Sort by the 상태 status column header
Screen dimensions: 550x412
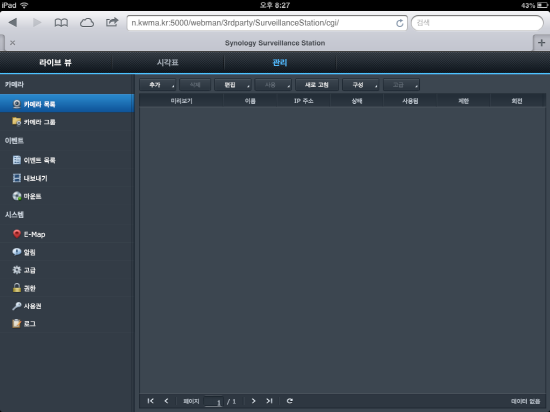[357, 101]
